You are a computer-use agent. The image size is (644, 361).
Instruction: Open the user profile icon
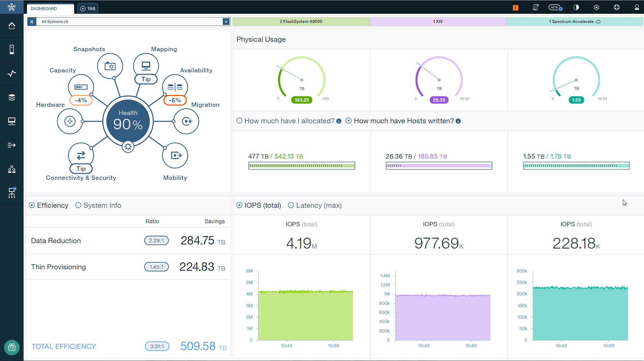pos(637,7)
